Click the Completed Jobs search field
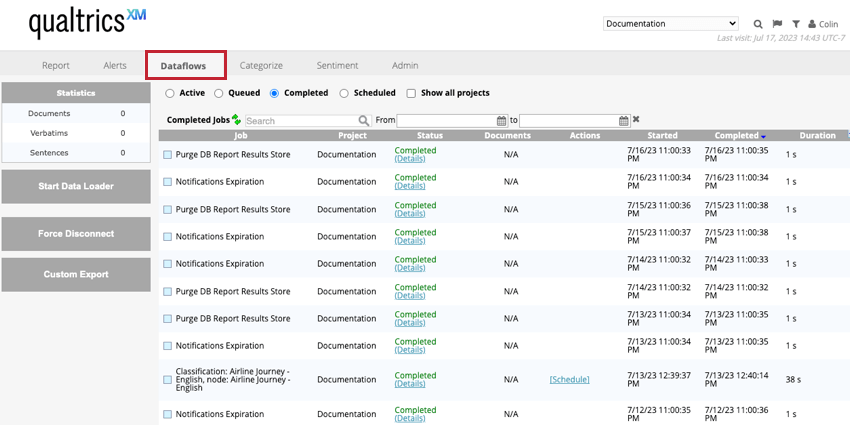 (300, 121)
